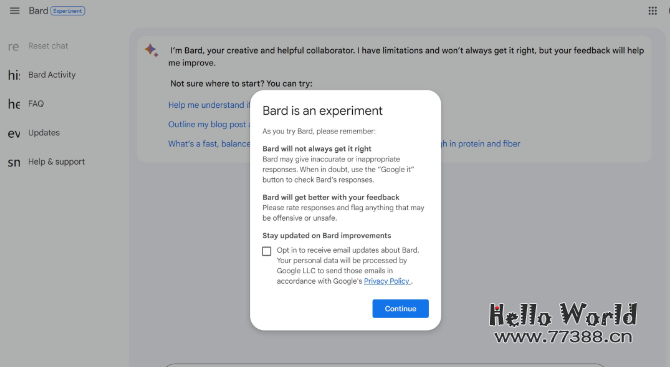Viewport: 670px width, 367px height.
Task: Click the Help & support icon
Action: 14,162
